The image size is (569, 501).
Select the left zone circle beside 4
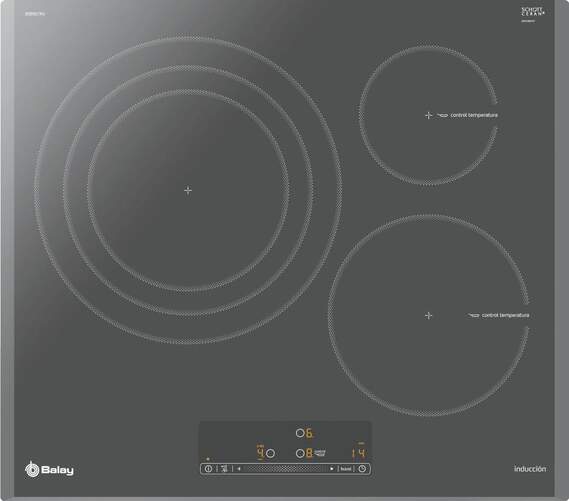[270, 453]
